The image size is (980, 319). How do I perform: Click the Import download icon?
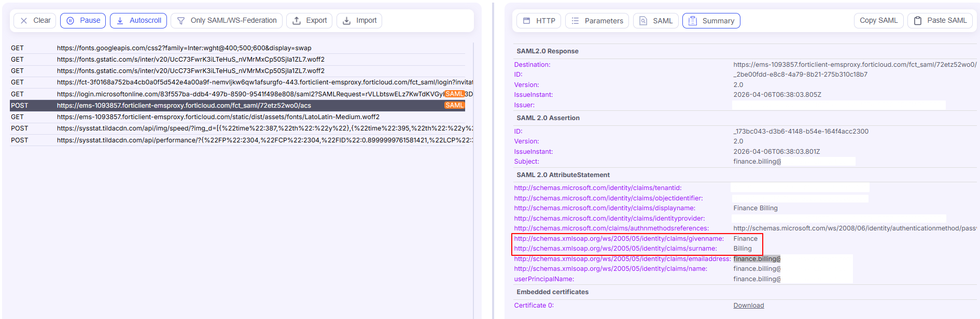pos(347,21)
